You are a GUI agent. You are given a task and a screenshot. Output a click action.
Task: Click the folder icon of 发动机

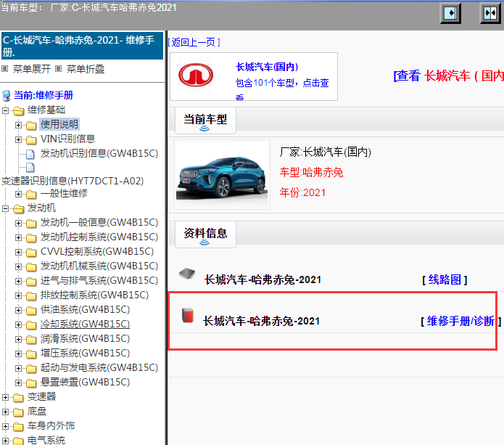tap(19, 209)
